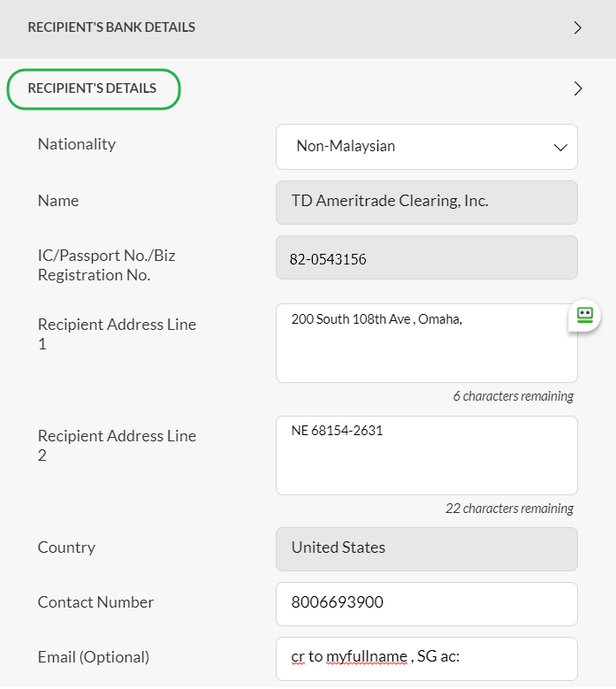Focus the Recipient Address Line 1 textbox

pos(426,343)
